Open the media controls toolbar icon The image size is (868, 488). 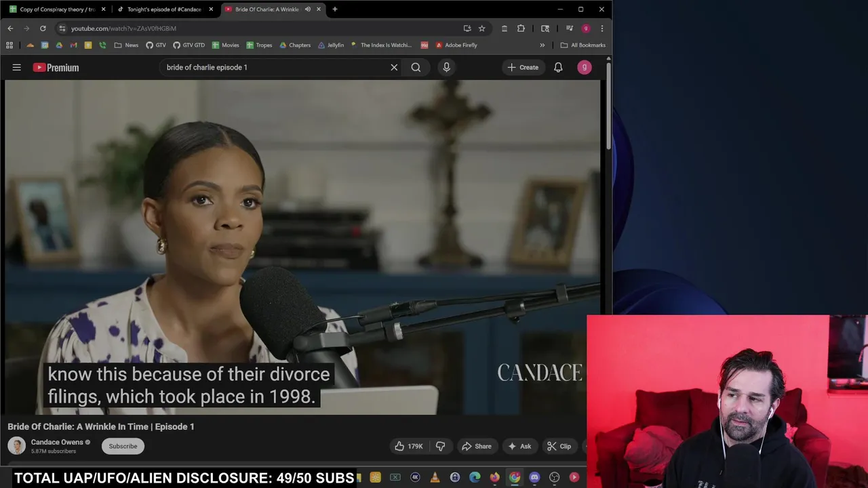coord(570,28)
